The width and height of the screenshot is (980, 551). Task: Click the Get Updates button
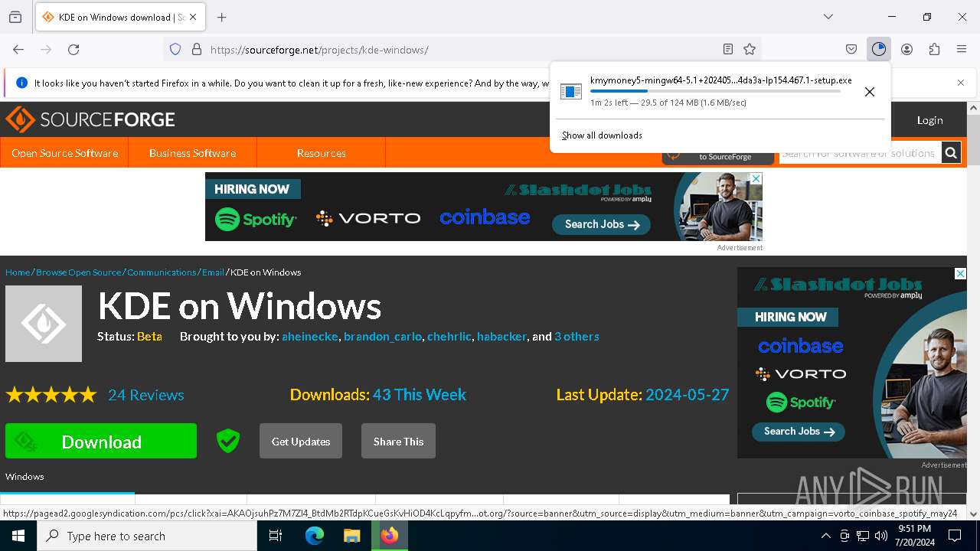301,442
